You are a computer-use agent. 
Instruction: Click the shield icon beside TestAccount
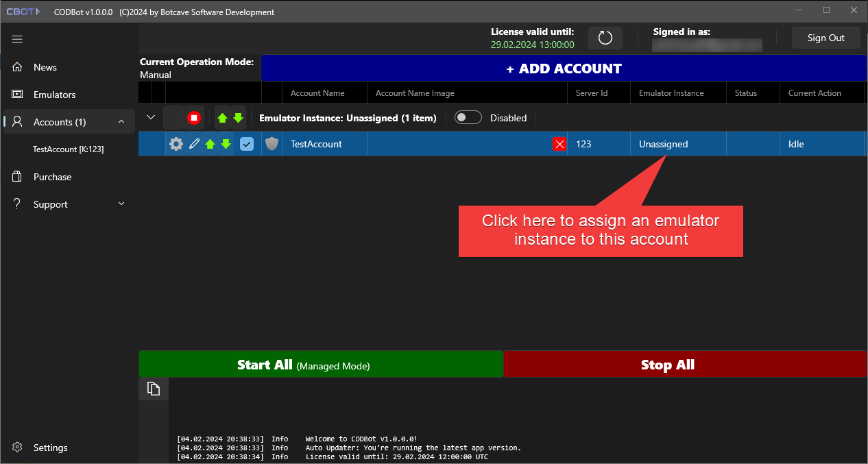272,144
